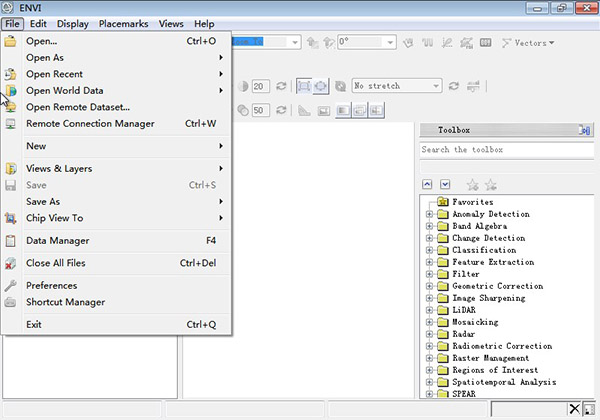The height and width of the screenshot is (420, 600).
Task: Open the Zoom To dropdown arrow
Action: 295,42
